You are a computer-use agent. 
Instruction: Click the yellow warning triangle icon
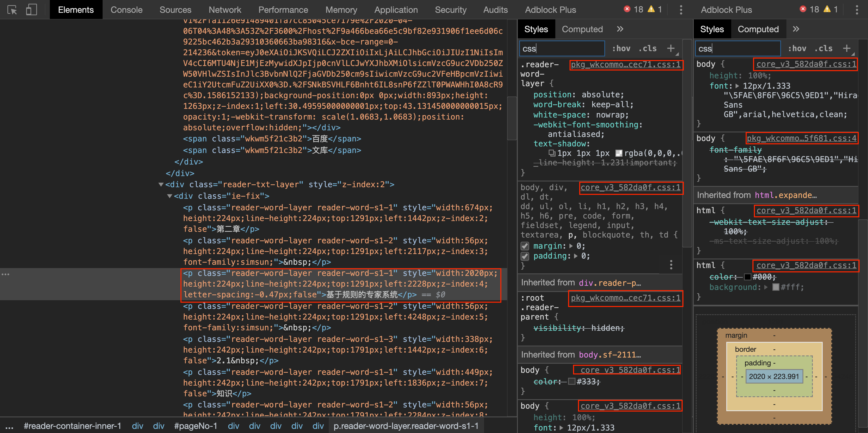(651, 9)
